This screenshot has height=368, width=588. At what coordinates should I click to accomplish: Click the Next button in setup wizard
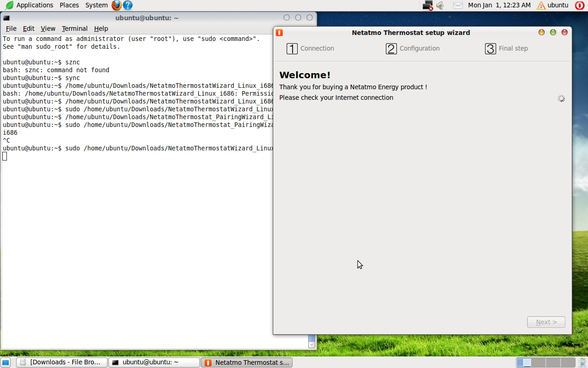click(x=546, y=322)
